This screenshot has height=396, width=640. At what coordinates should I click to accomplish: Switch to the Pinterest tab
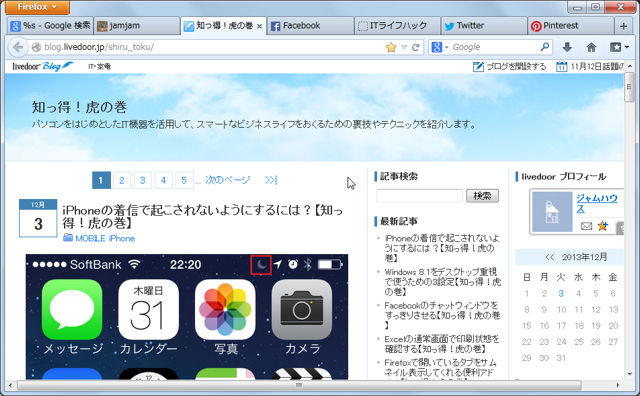click(x=570, y=26)
